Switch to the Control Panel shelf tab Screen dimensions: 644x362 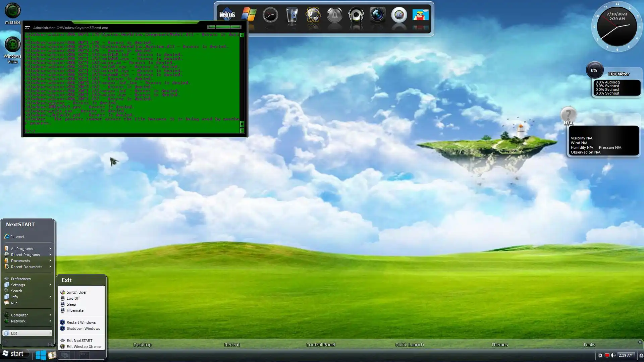(x=320, y=345)
